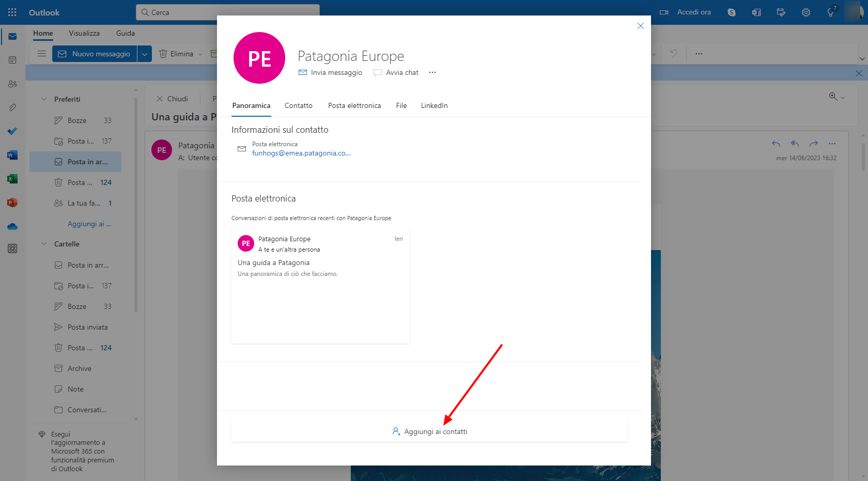Open the app launcher grid icon
Viewport: 868px width, 481px height.
12,12
